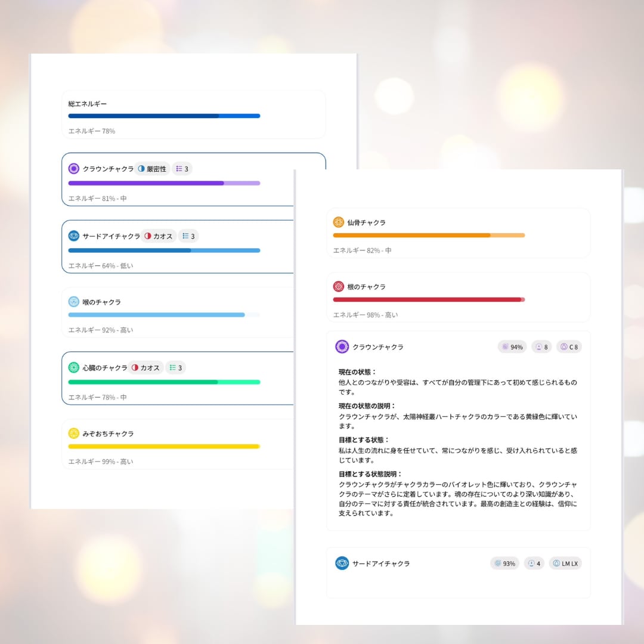The image size is (644, 644).
Task: Click the みぞおちチャクラ title
Action: (x=108, y=434)
